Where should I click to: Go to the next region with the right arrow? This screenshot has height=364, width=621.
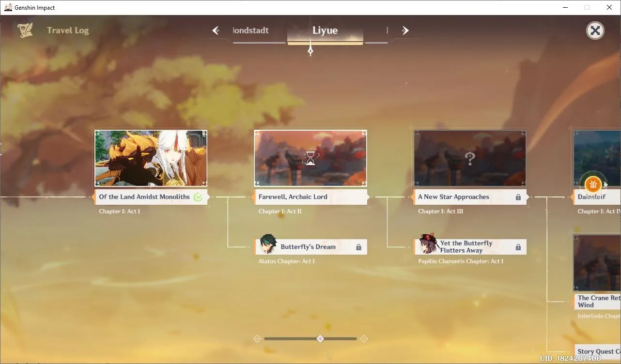click(405, 30)
